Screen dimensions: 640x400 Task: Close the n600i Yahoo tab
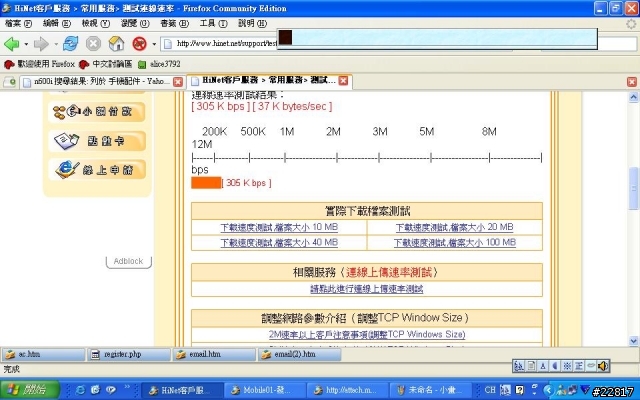tap(178, 82)
